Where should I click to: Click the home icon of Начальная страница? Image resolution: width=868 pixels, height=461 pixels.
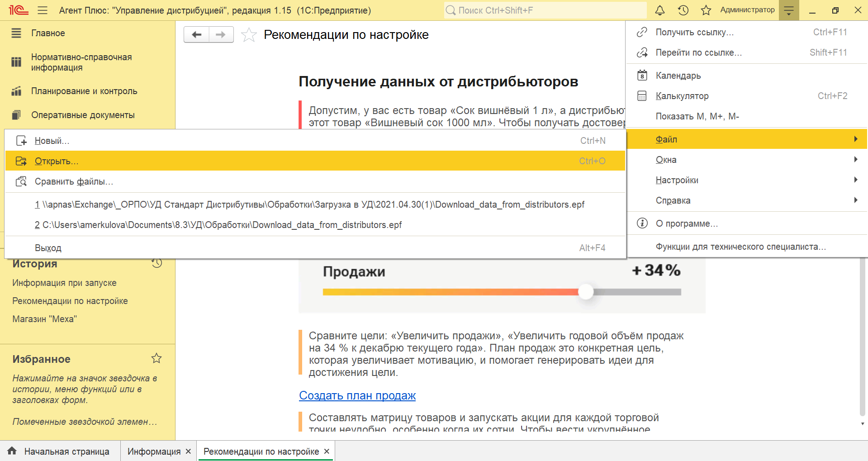pos(12,451)
